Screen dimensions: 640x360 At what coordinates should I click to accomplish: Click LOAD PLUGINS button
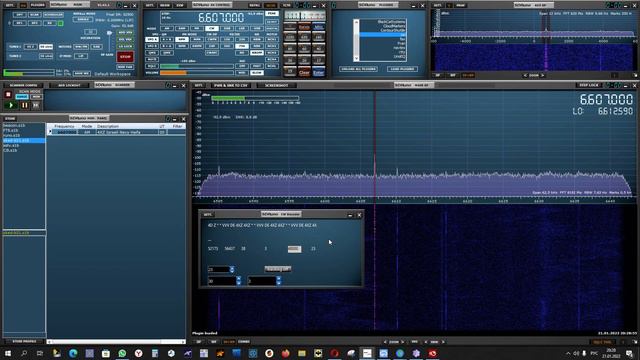(402, 69)
